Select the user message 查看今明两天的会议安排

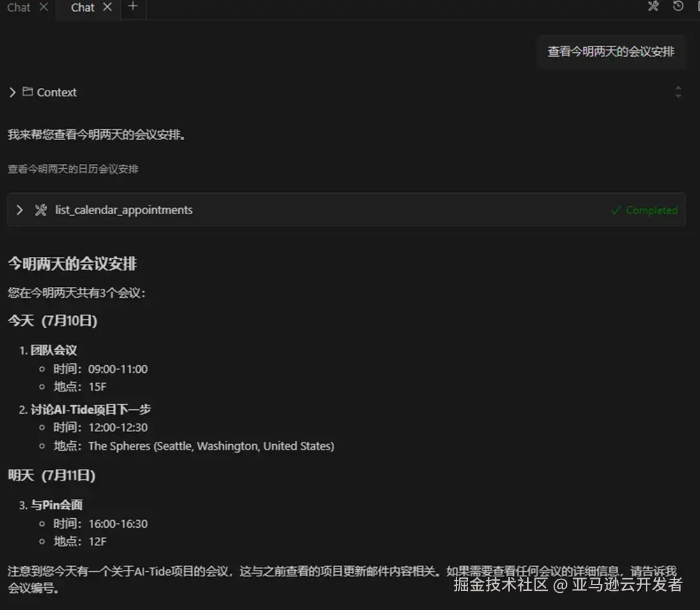611,52
